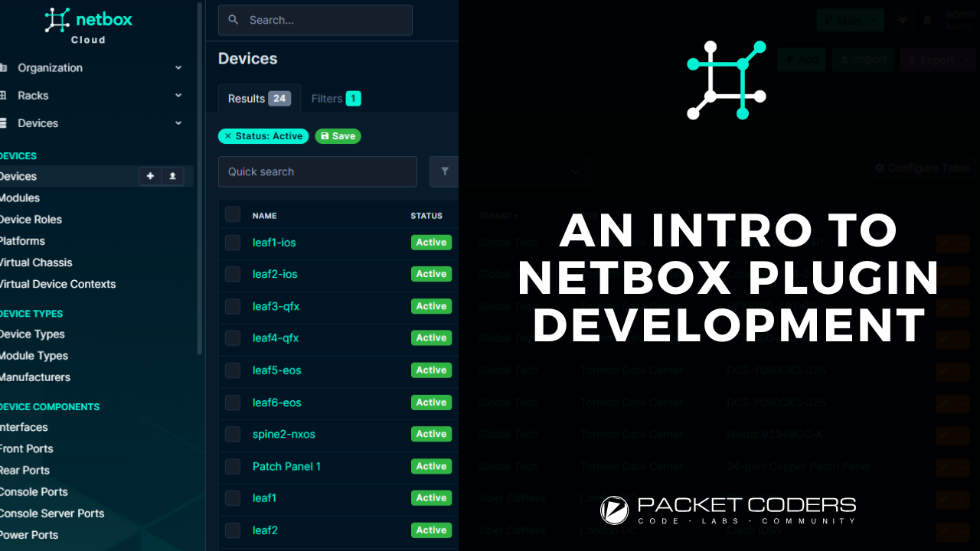Check the box for leaf1-ios

coord(233,243)
